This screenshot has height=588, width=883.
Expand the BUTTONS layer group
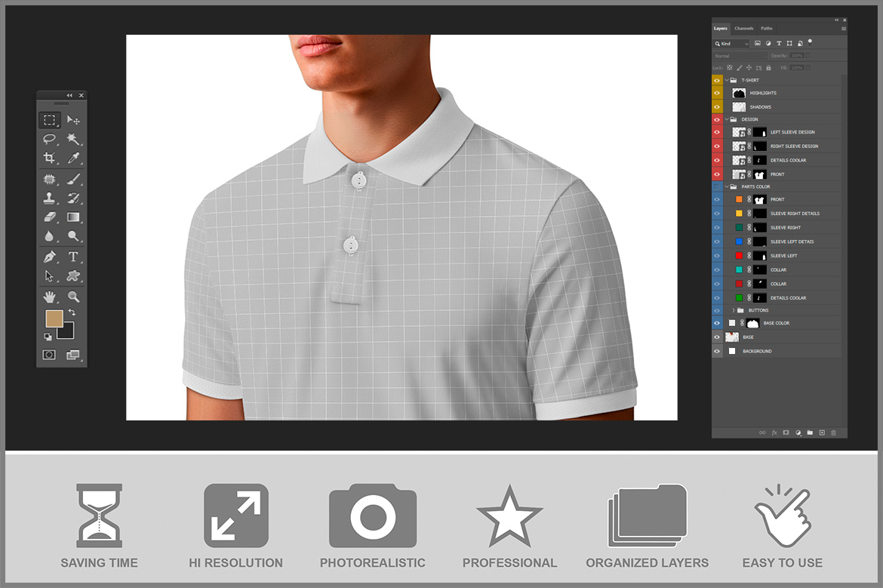coord(733,310)
